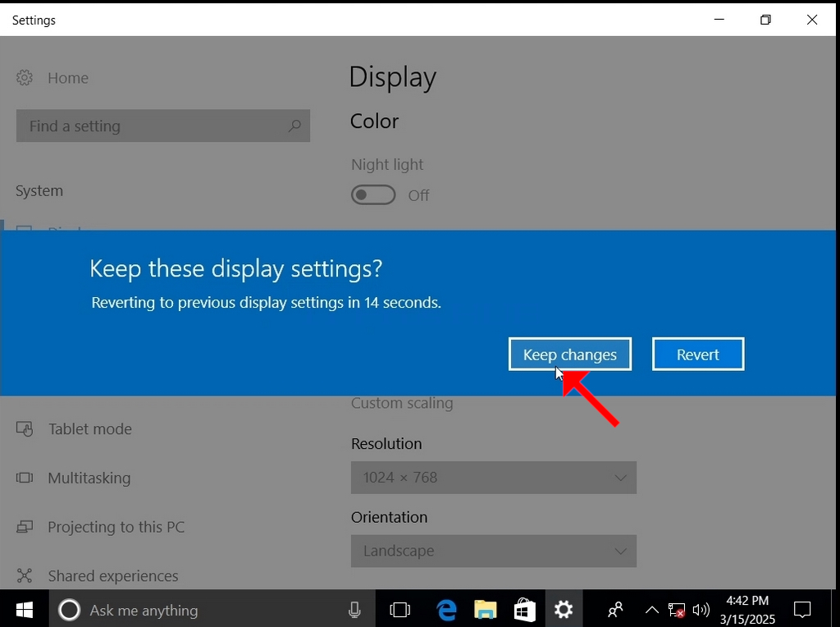Click the Multitasking icon
The image size is (840, 627).
point(25,478)
